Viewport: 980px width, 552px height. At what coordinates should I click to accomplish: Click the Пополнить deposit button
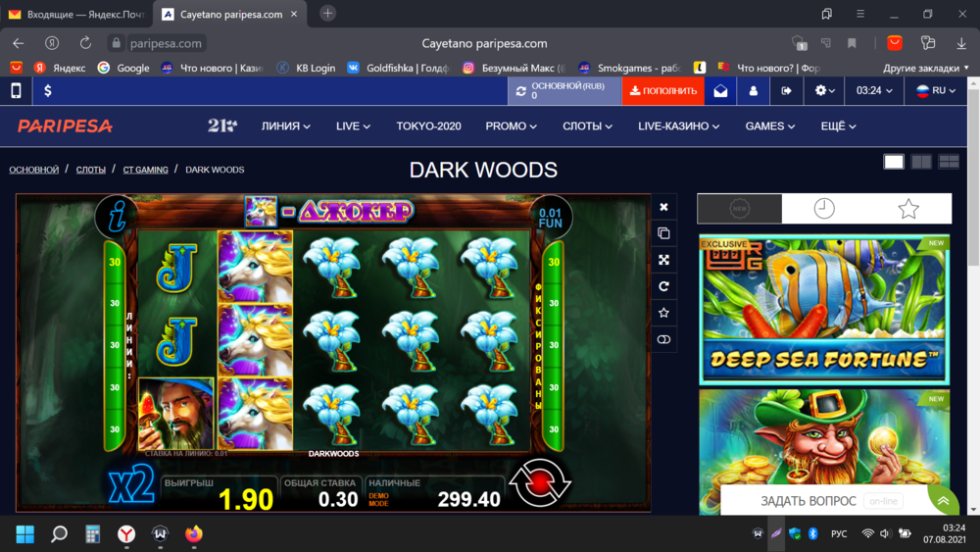663,90
